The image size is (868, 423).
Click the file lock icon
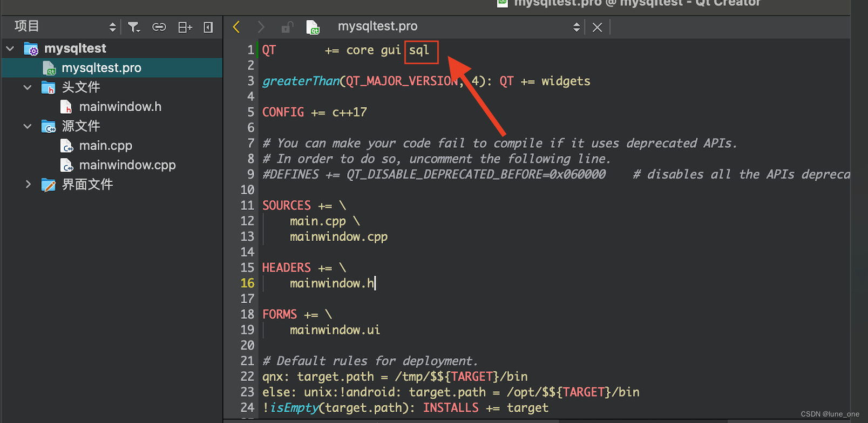pyautogui.click(x=287, y=27)
